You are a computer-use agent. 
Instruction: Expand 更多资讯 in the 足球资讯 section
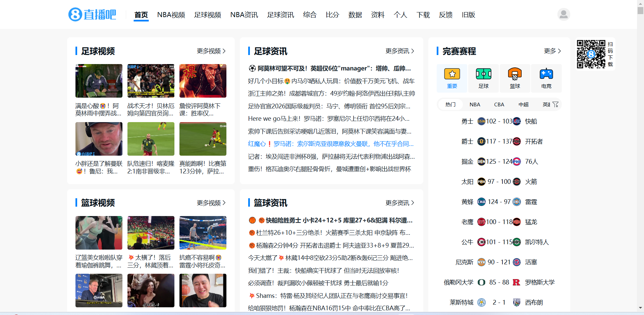tap(399, 51)
